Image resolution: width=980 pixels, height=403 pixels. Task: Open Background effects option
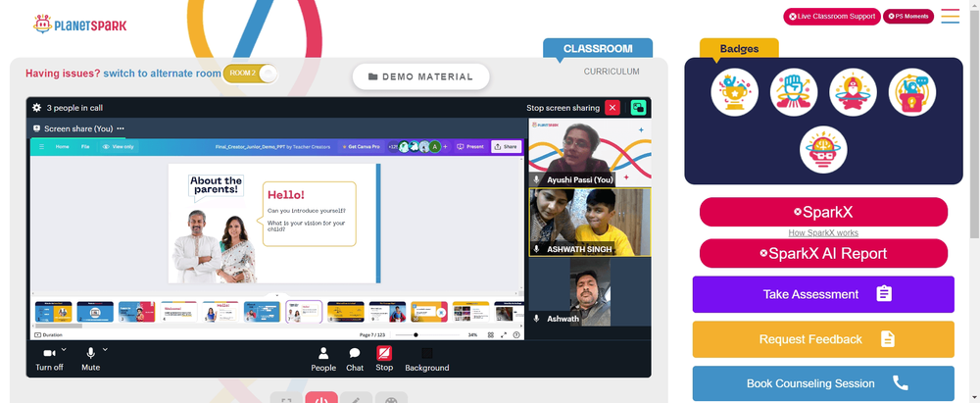tap(427, 359)
